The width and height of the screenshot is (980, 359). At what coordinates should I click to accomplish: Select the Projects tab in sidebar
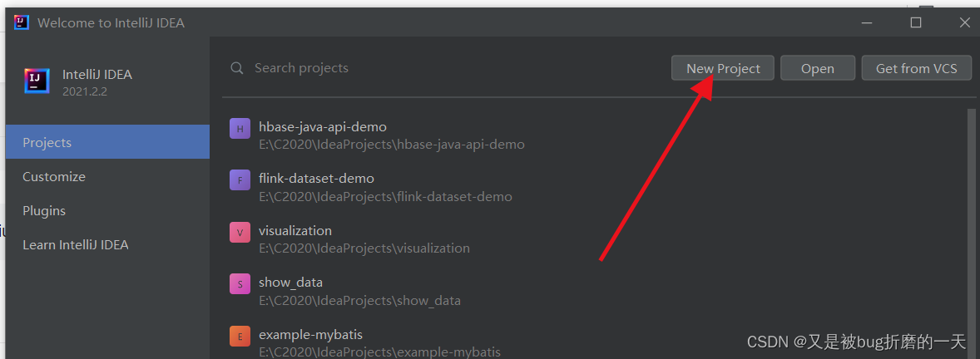[107, 142]
